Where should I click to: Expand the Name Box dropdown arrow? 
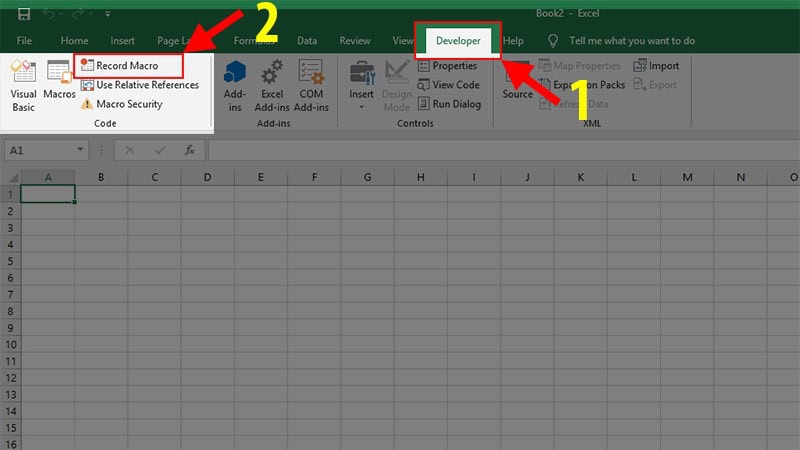click(80, 149)
